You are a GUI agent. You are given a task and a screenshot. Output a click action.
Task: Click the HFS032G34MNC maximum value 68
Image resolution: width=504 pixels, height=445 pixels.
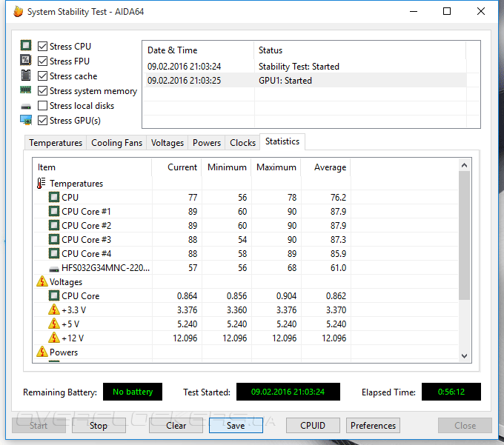coord(292,268)
